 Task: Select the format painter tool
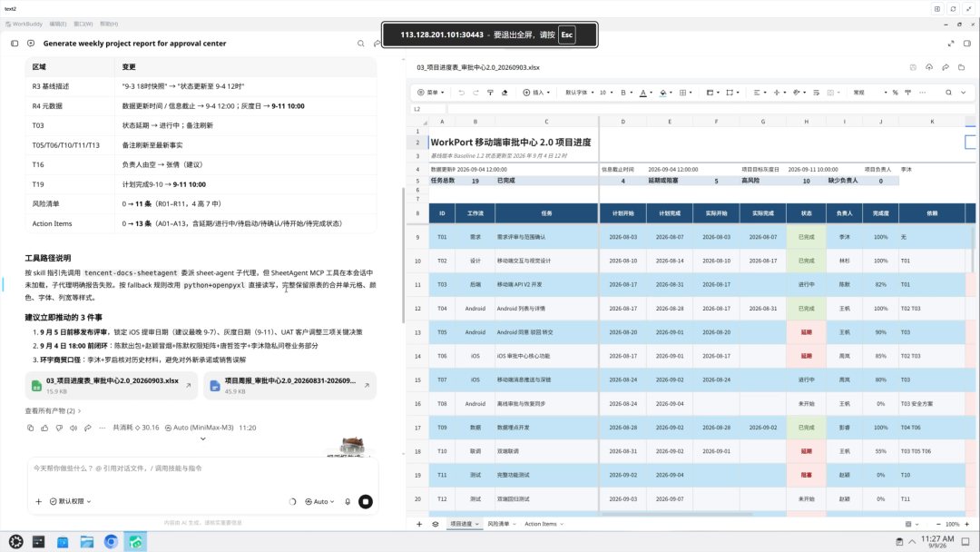(x=490, y=93)
